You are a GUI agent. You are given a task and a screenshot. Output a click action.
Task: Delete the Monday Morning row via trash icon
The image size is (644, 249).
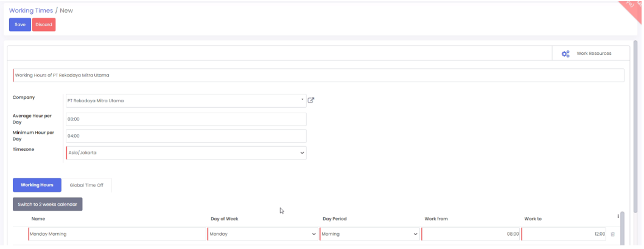pos(612,234)
